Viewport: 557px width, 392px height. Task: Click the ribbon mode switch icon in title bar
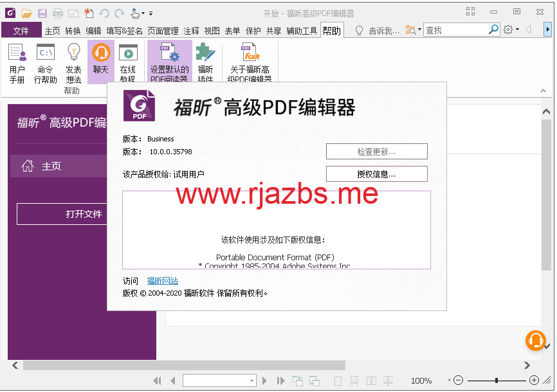pyautogui.click(x=471, y=12)
